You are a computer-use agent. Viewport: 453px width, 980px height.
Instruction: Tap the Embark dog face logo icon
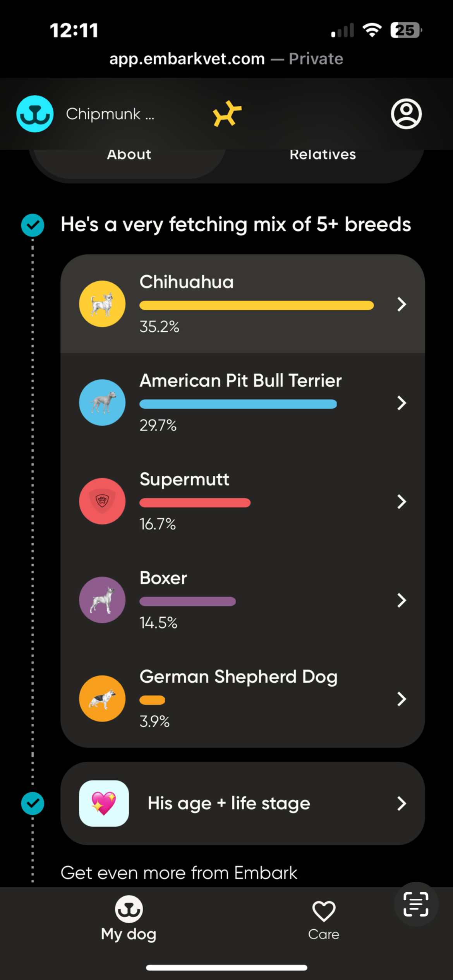(x=35, y=114)
